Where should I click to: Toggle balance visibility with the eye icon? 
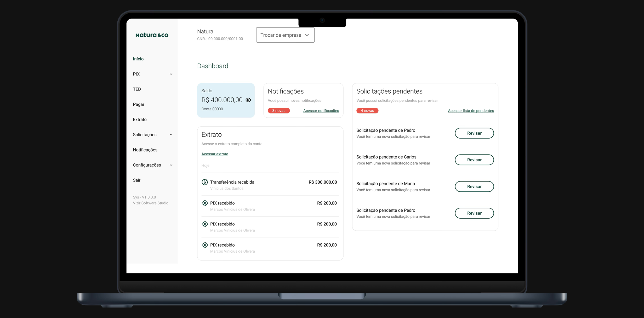coord(248,100)
